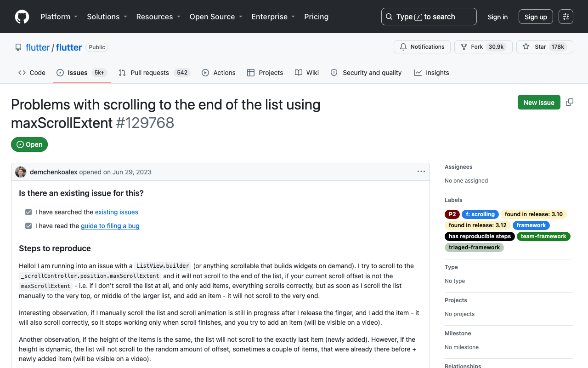Click the 'Steps to reproduce' heading
The image size is (588, 368).
coord(55,248)
